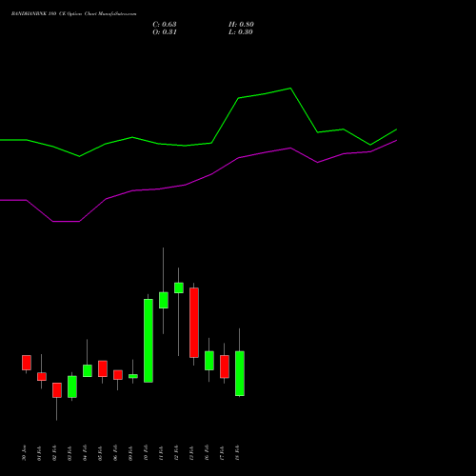Select the tall green candle above 10 Feb
Viewport: 476px width, 476px height.
(x=149, y=341)
